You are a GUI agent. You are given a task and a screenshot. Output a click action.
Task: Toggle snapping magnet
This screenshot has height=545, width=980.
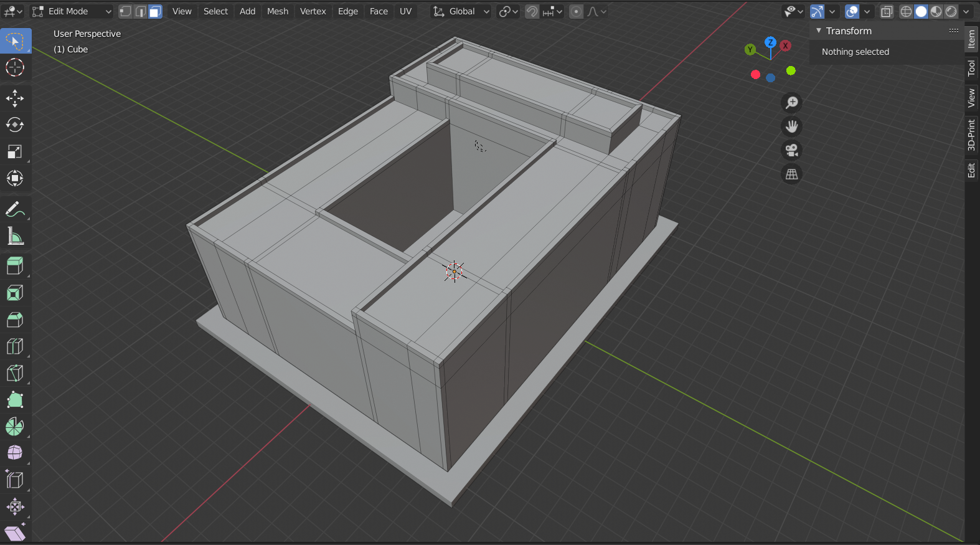tap(532, 11)
